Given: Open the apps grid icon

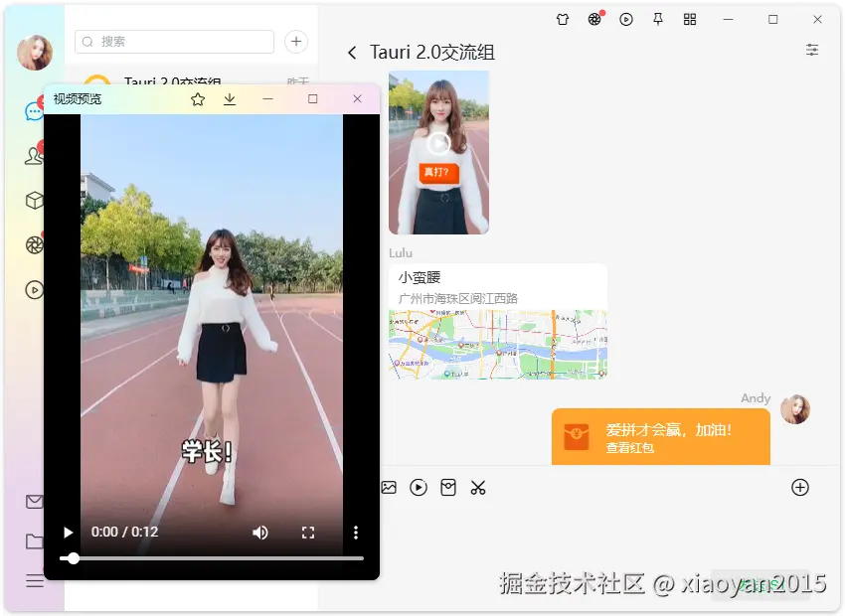Looking at the screenshot, I should pyautogui.click(x=690, y=20).
